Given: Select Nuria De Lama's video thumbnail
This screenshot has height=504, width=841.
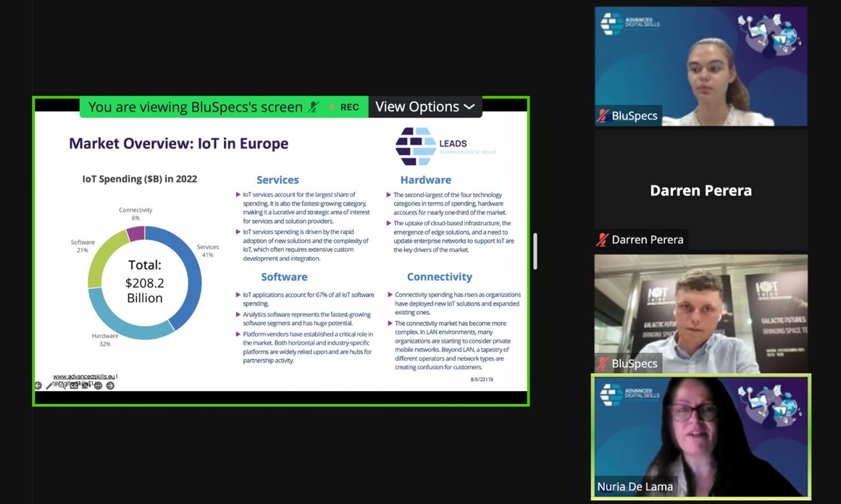Looking at the screenshot, I should [x=701, y=436].
